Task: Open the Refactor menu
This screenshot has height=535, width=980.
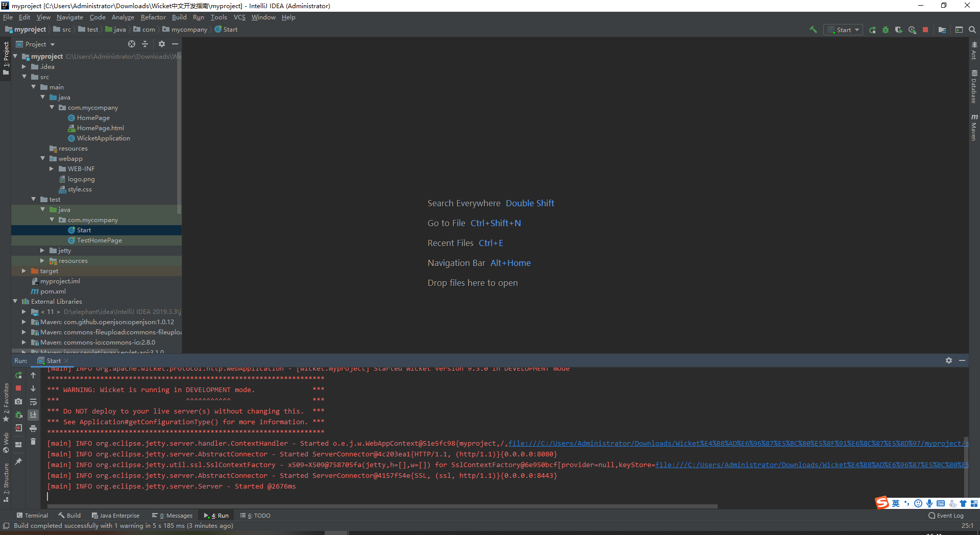Action: point(153,17)
